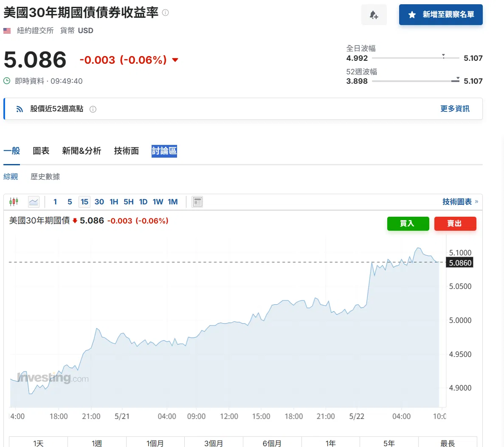504x447 pixels.
Task: Click the star icon on watchlist button
Action: [412, 15]
